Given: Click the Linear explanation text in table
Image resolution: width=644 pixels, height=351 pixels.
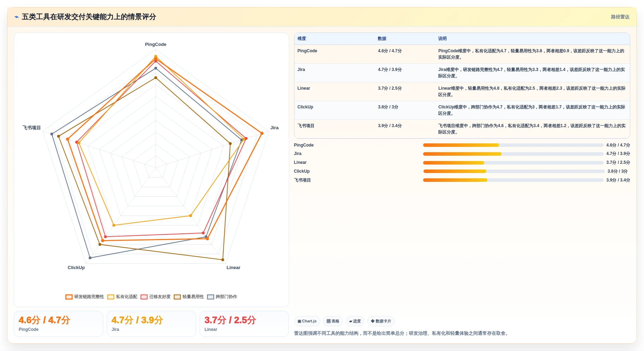Looking at the screenshot, I should 532,91.
